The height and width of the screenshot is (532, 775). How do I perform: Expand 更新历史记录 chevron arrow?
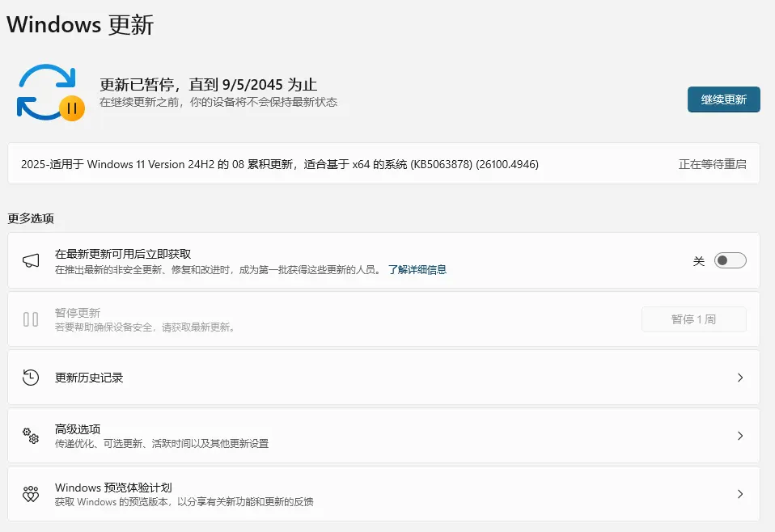point(740,378)
